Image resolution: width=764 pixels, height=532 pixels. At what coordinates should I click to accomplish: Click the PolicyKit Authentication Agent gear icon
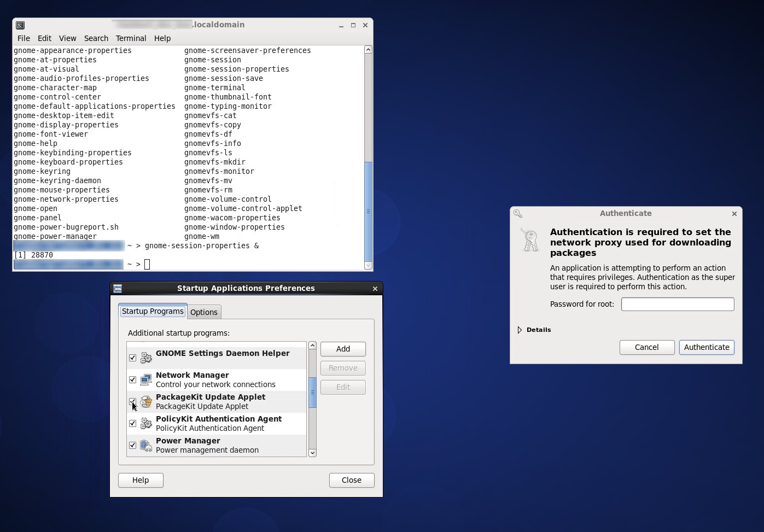(x=146, y=423)
